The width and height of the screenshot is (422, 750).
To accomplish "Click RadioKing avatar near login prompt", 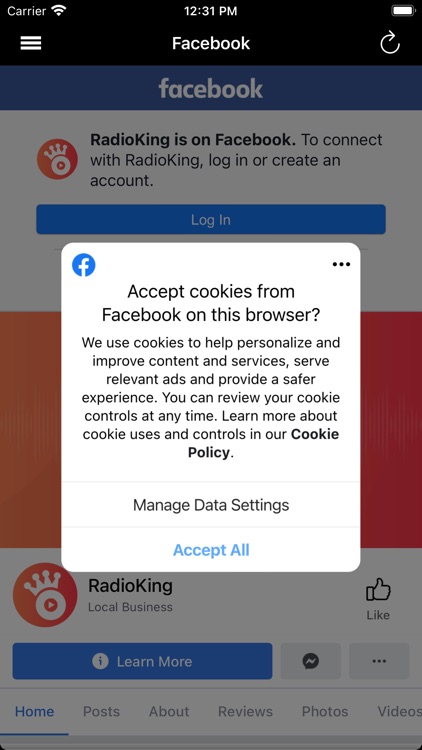I will pos(57,159).
